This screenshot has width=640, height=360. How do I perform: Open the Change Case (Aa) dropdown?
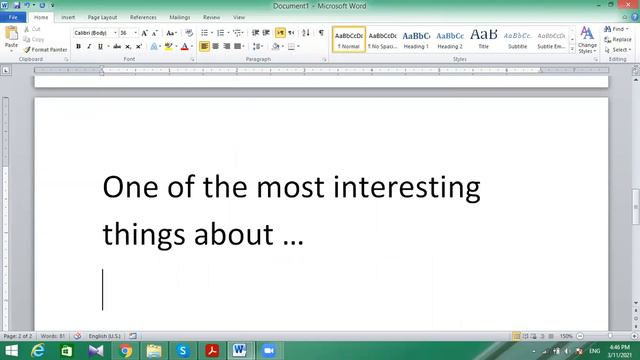(171, 33)
